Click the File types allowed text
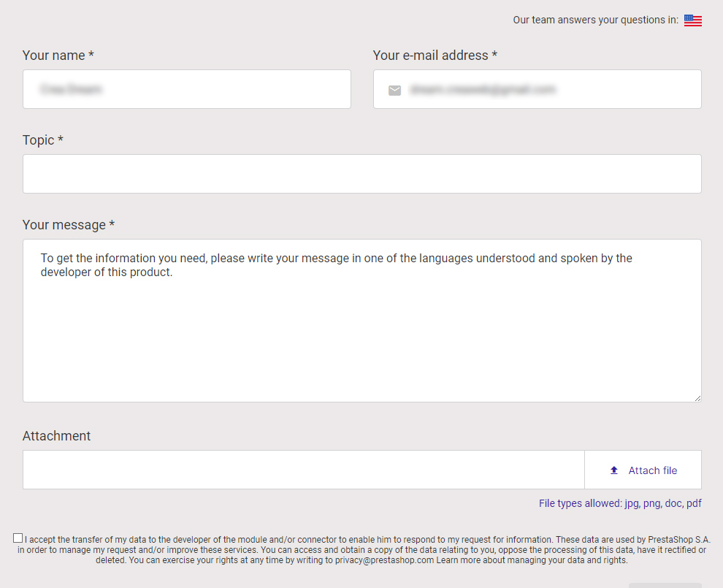The height and width of the screenshot is (588, 723). (x=620, y=503)
